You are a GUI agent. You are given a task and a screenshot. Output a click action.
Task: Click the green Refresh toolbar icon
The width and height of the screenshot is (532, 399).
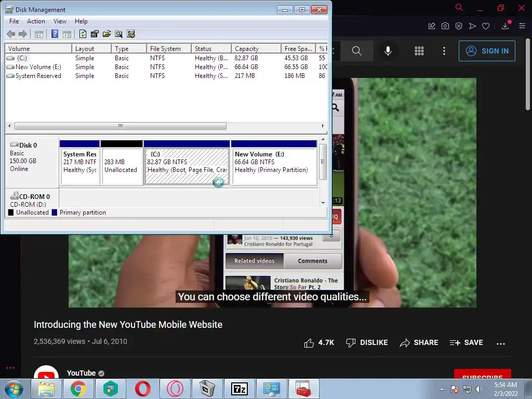(x=83, y=34)
